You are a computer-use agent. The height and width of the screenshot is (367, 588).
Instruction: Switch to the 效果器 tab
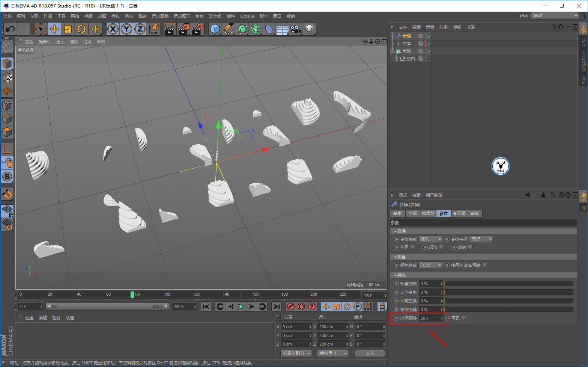[x=428, y=213]
